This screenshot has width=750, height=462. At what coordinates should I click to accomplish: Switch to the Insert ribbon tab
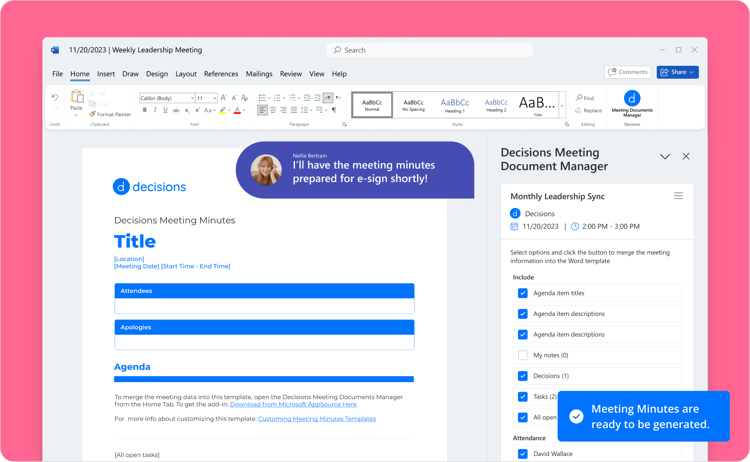[x=105, y=74]
